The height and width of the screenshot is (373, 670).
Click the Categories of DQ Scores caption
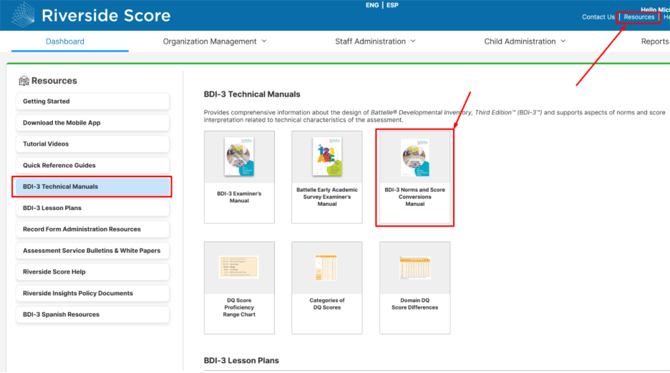tap(327, 304)
